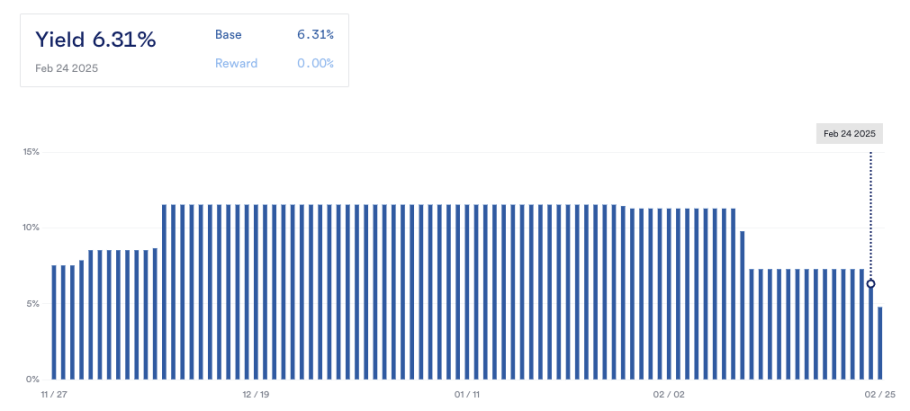Image resolution: width=910 pixels, height=411 pixels.
Task: Click the Feb 24 2025 tooltip label
Action: tap(849, 133)
